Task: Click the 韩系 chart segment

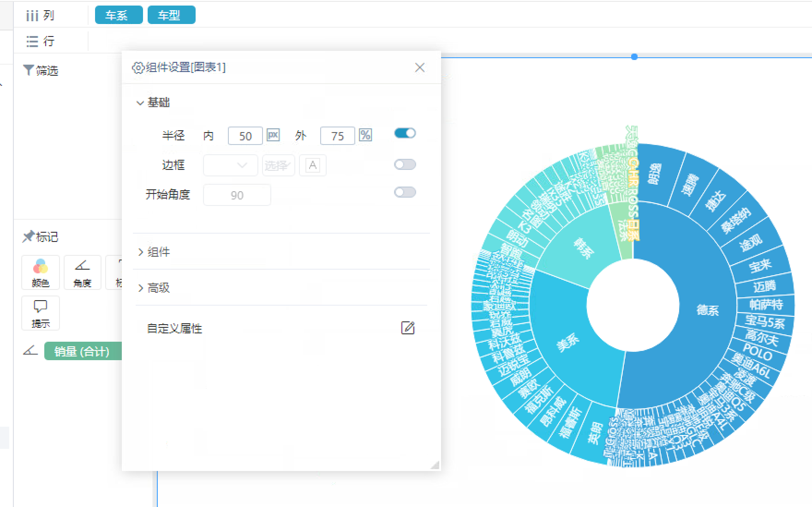Action: [583, 248]
